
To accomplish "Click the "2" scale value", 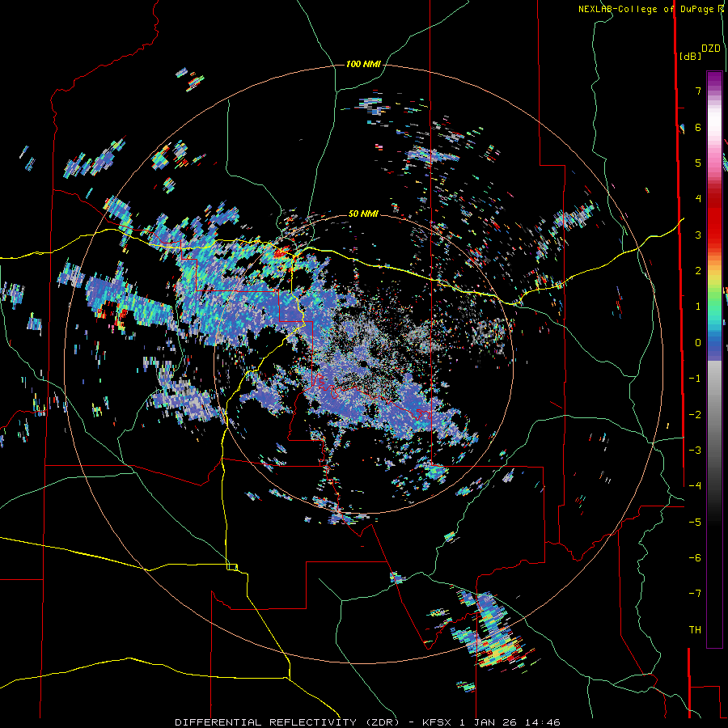I will pyautogui.click(x=698, y=271).
